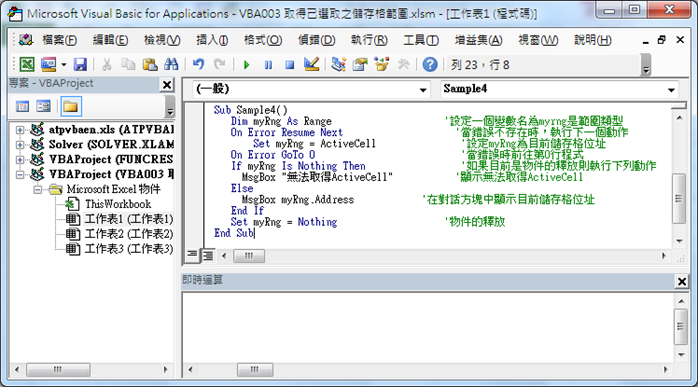Screen dimensions: 698x387
Task: Select 工作表2 (工作表2) in the tree
Action: 129,234
